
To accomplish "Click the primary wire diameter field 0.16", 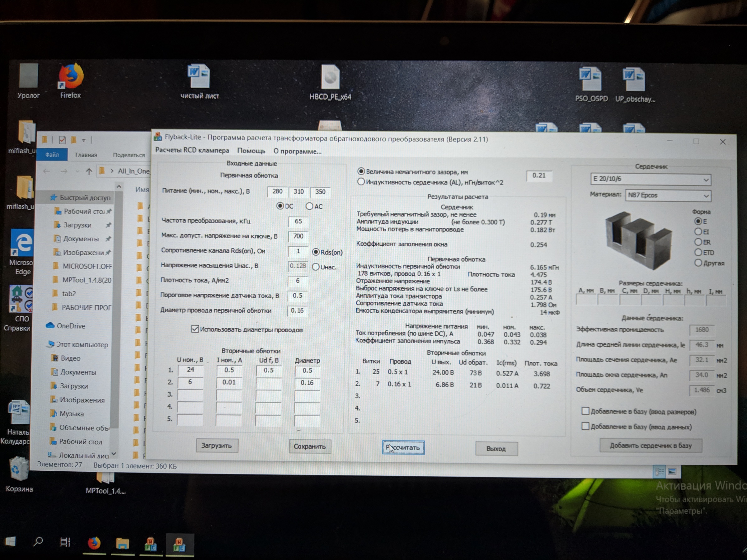I will pos(297,310).
